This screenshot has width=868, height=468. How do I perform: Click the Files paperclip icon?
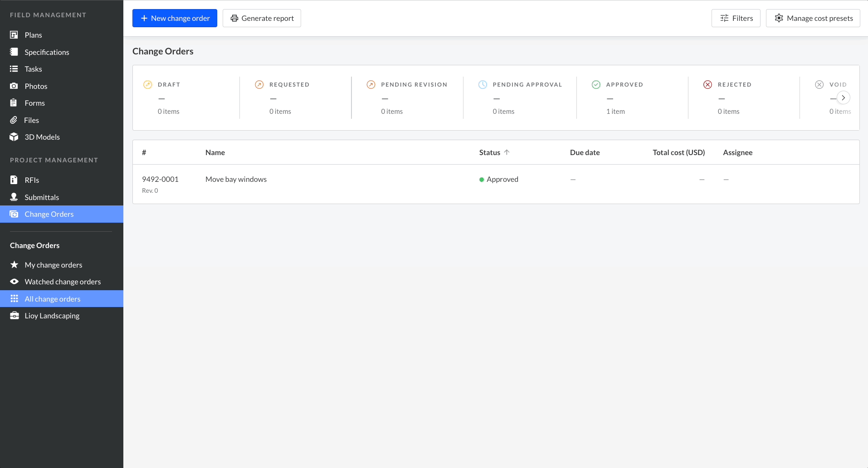click(14, 120)
